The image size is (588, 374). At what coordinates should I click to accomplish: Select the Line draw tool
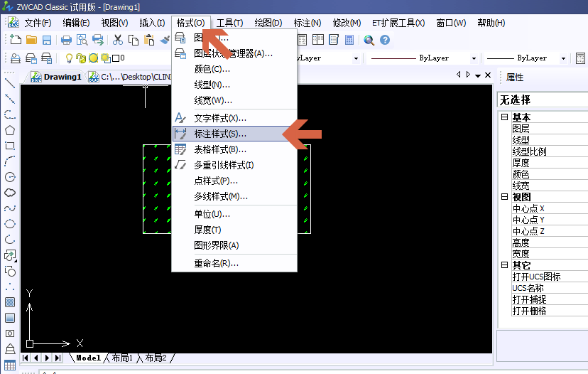pyautogui.click(x=10, y=83)
